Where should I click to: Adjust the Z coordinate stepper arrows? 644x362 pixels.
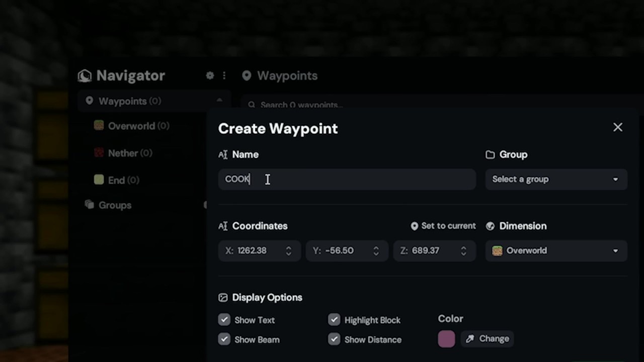tap(463, 250)
